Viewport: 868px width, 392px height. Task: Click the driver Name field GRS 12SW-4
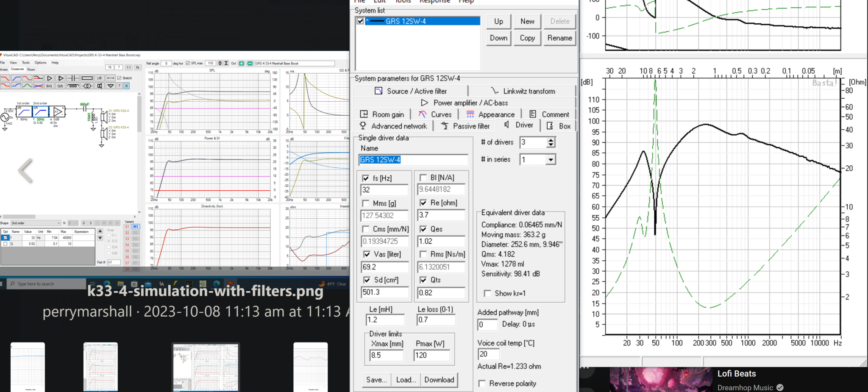tap(413, 160)
